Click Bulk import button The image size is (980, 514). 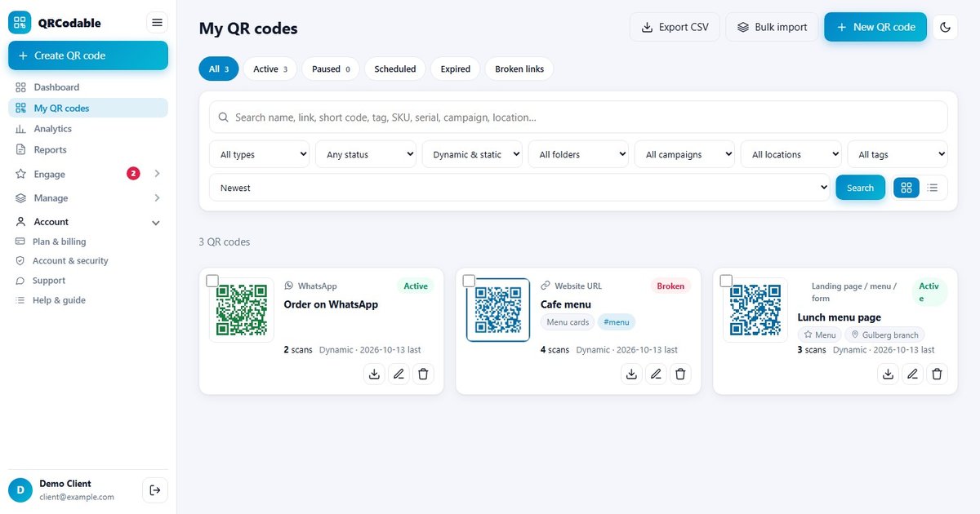point(772,27)
